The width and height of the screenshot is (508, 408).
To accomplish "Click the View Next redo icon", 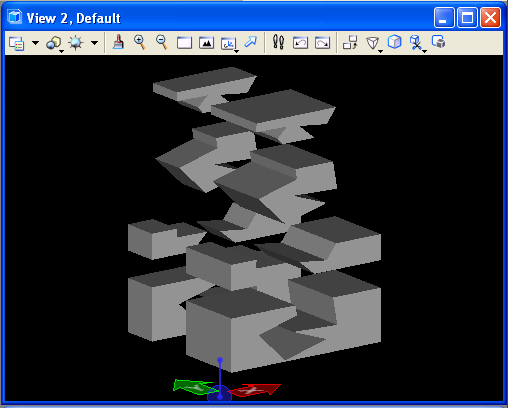I will click(322, 43).
